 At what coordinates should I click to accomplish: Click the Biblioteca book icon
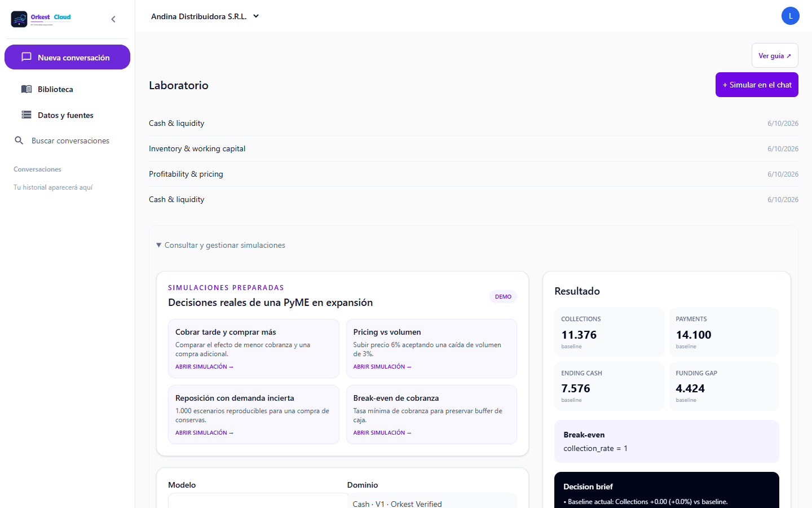27,89
